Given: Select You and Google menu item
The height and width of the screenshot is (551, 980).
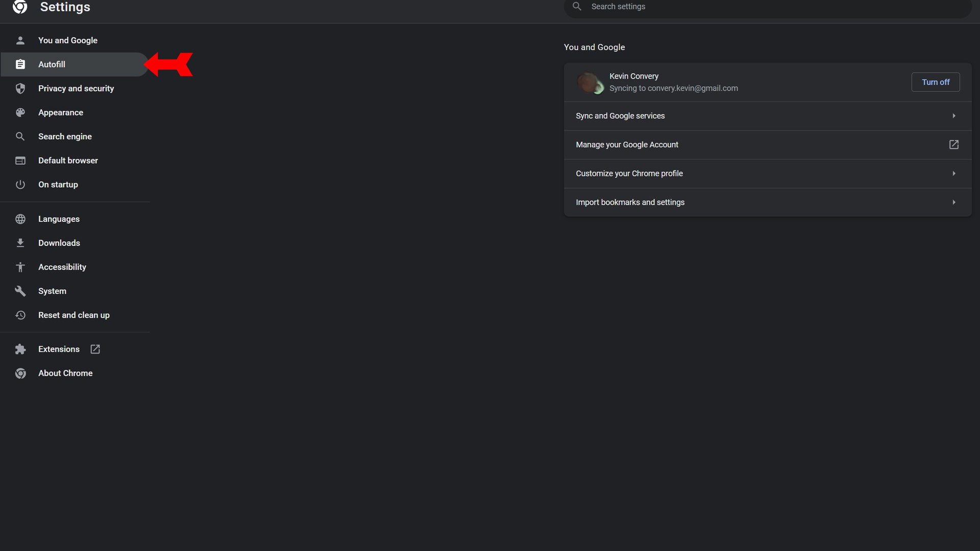Looking at the screenshot, I should 68,40.
